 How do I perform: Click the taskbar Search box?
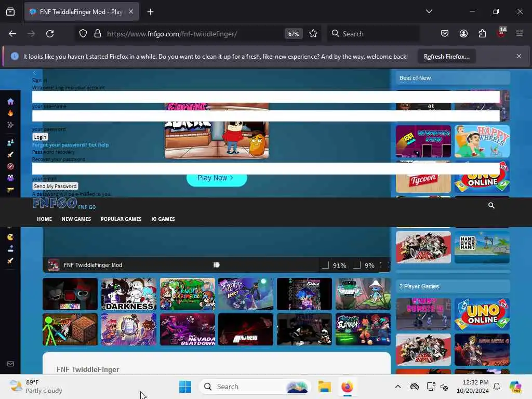(x=255, y=387)
